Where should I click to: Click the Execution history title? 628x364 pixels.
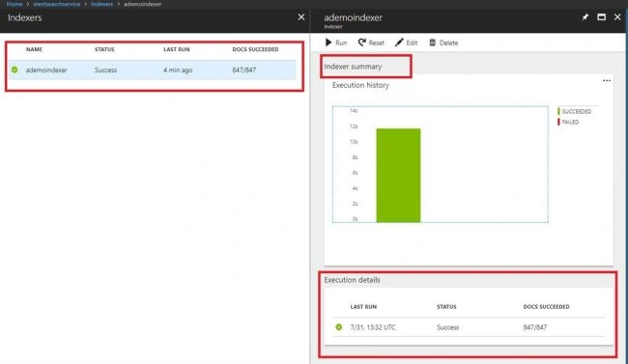(360, 85)
